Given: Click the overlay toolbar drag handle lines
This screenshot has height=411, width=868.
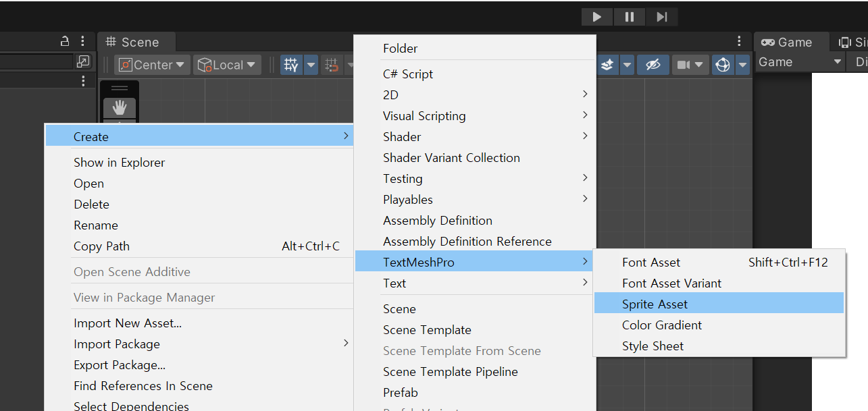Looking at the screenshot, I should point(120,88).
